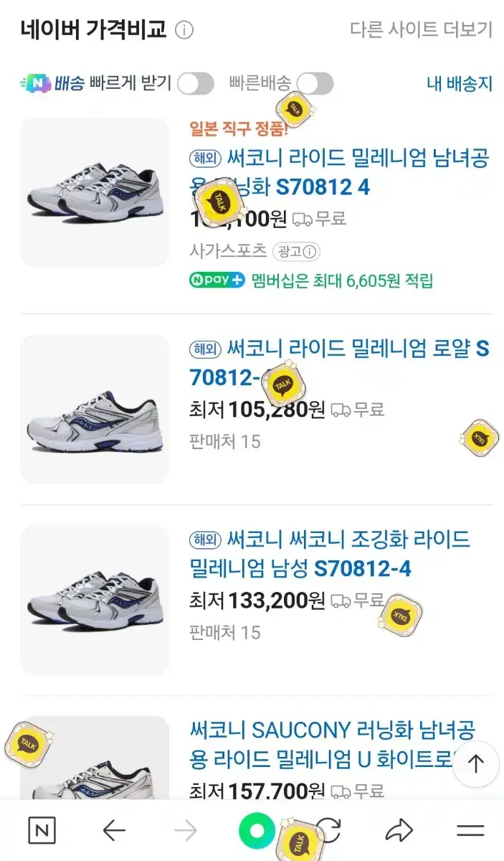Open the Naver home N icon

(x=42, y=832)
